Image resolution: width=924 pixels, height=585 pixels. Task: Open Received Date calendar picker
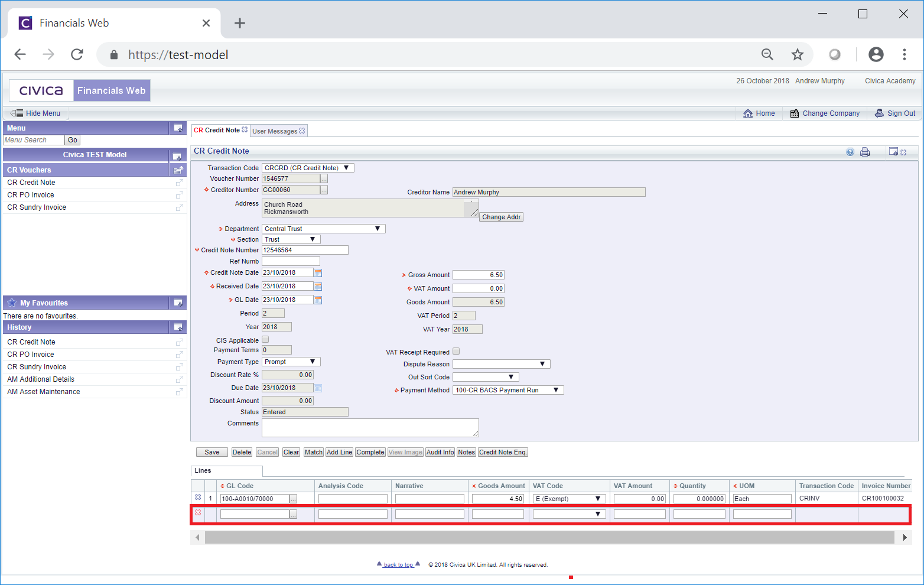pos(318,287)
